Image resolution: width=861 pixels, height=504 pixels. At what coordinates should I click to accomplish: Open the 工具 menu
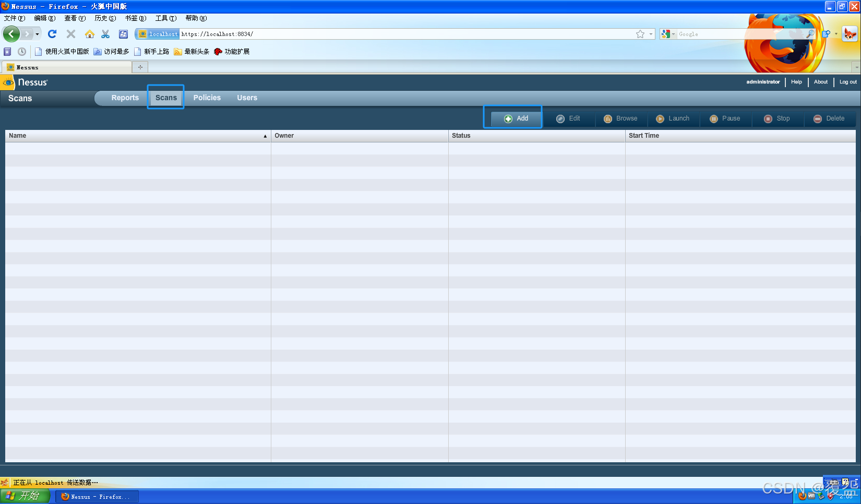tap(166, 18)
